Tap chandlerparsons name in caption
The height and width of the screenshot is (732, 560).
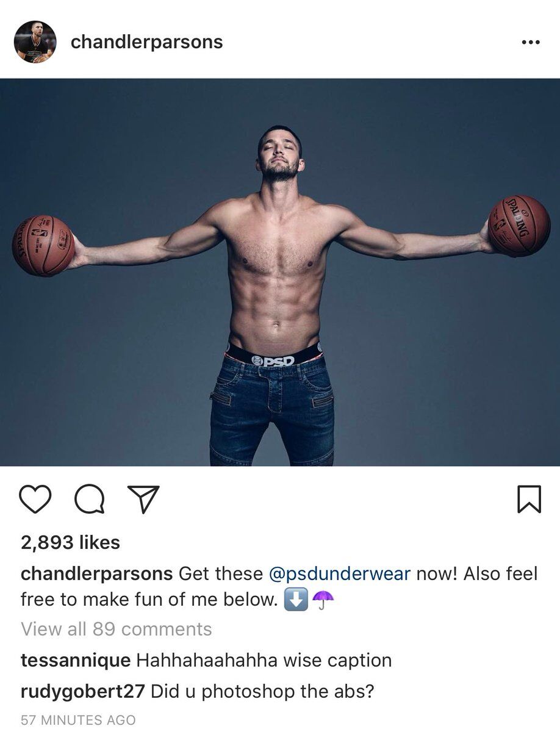97,574
